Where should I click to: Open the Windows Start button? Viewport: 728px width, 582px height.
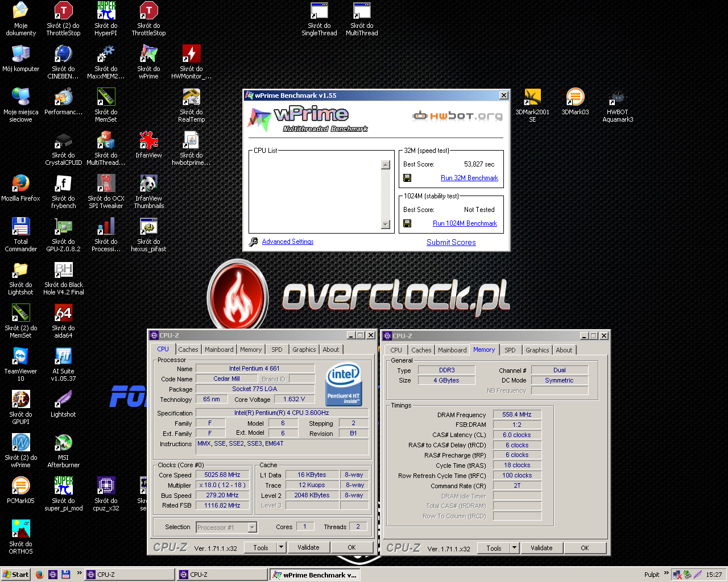click(15, 574)
